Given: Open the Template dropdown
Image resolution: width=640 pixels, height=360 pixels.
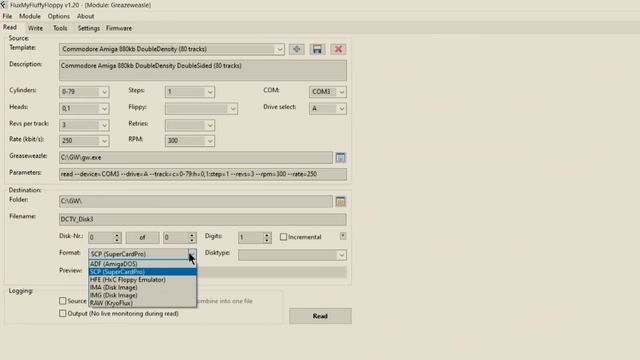Looking at the screenshot, I should [x=279, y=49].
